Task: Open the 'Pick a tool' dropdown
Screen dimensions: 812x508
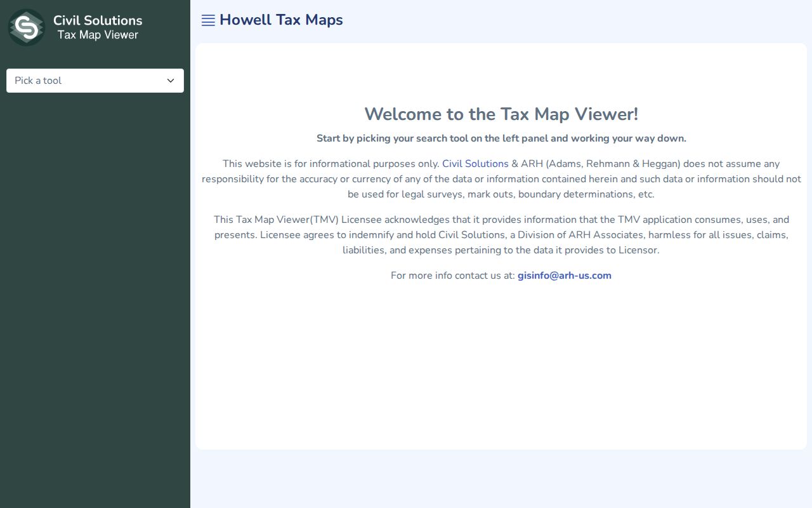Action: 95,81
